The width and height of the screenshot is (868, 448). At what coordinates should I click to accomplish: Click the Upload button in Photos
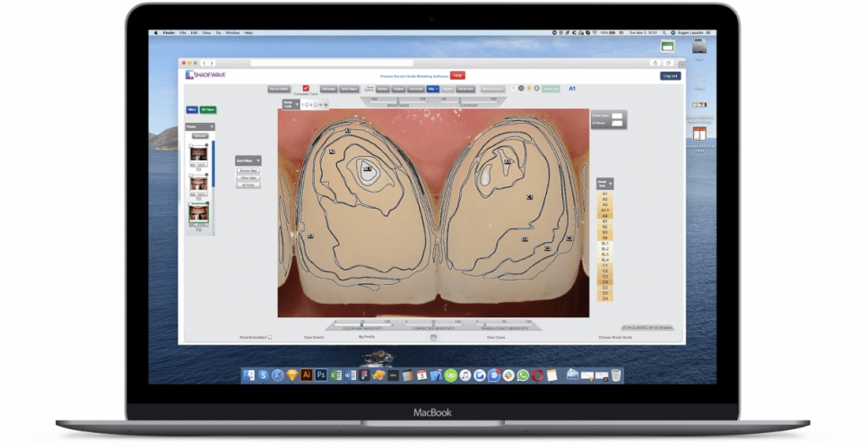199,136
